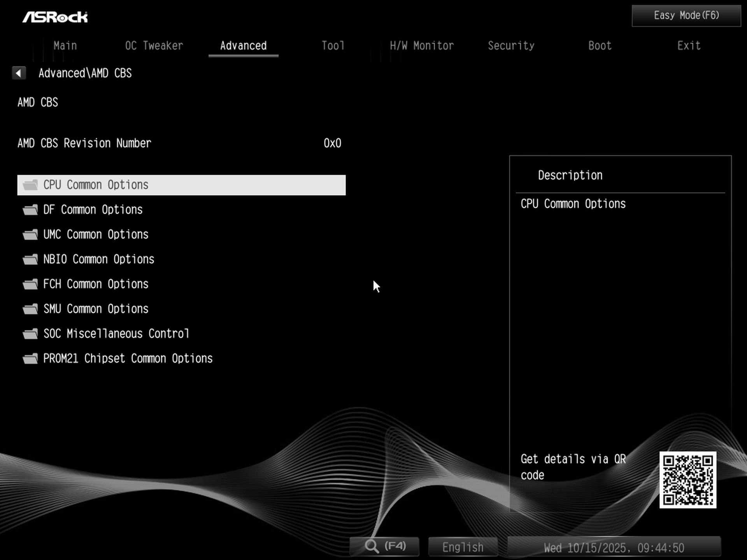Open the Exit section
The image size is (747, 560).
click(689, 45)
